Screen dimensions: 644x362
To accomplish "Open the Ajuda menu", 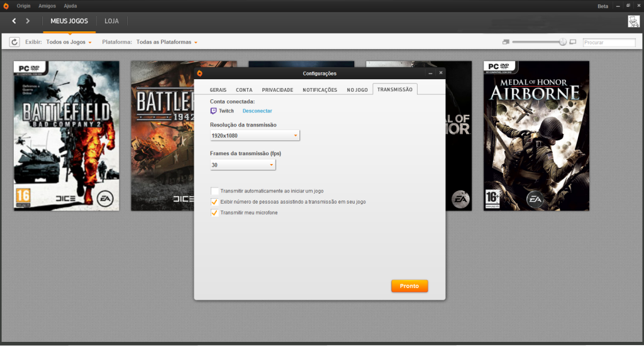I will (70, 6).
